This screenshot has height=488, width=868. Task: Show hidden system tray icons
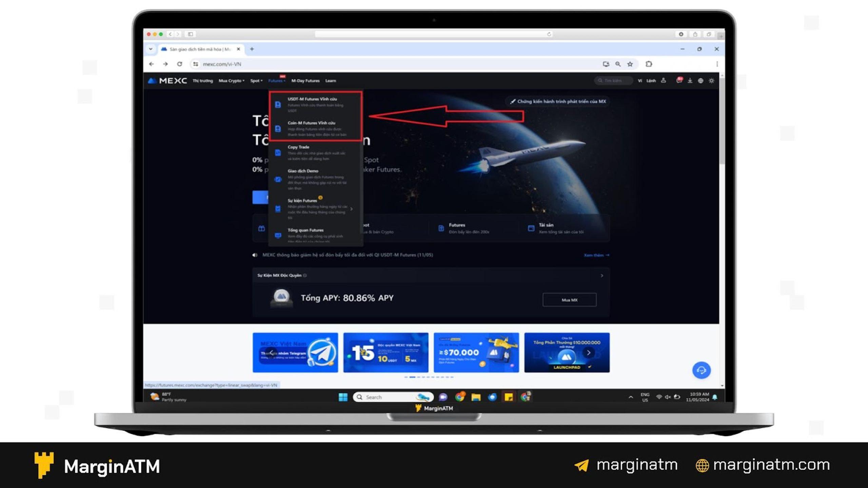(631, 397)
